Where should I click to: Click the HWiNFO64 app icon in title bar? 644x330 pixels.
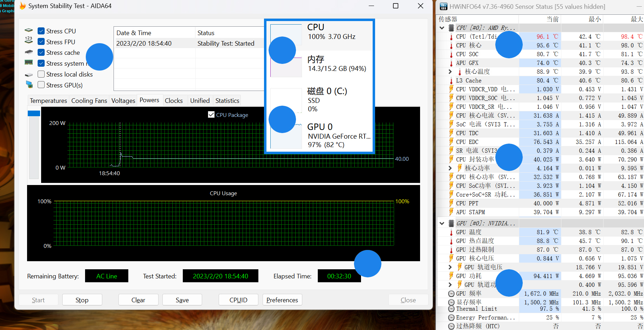(444, 6)
